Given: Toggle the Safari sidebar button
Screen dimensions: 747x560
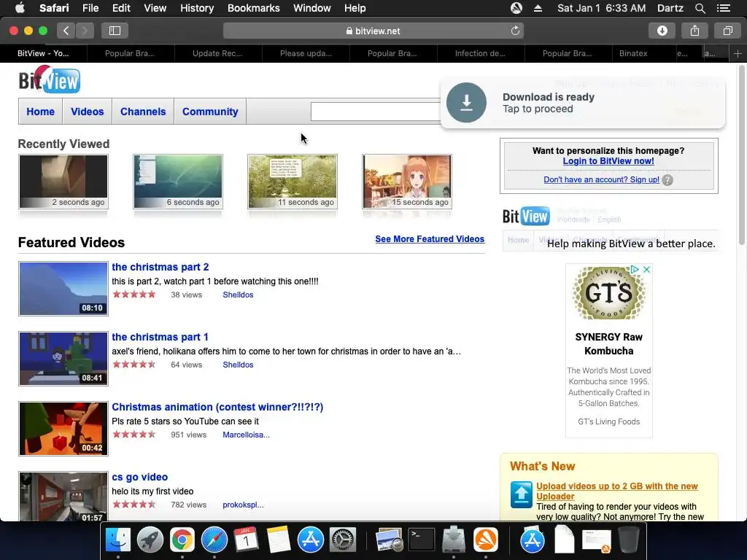Looking at the screenshot, I should coord(115,31).
